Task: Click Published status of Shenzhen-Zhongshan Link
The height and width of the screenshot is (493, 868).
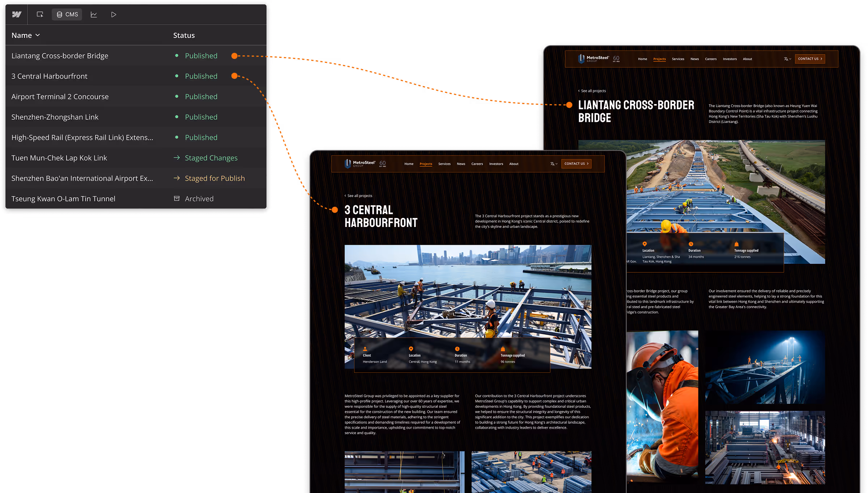Action: [x=201, y=117]
